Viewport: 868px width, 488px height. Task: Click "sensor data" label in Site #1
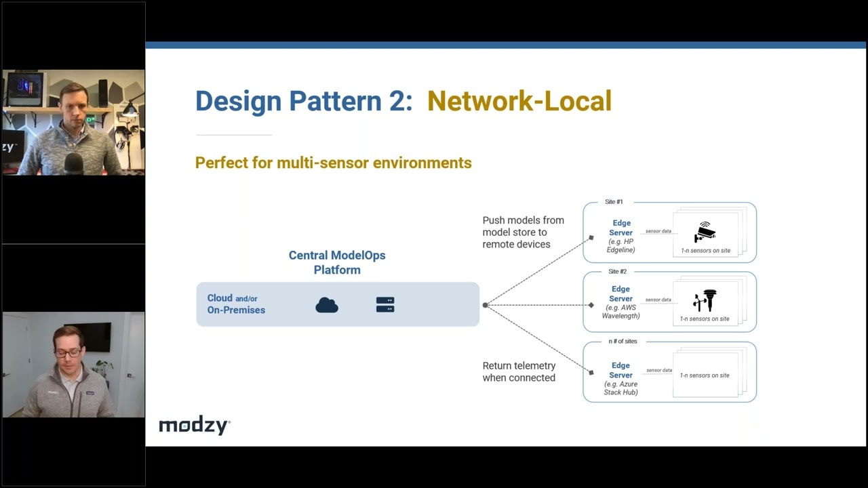point(658,231)
